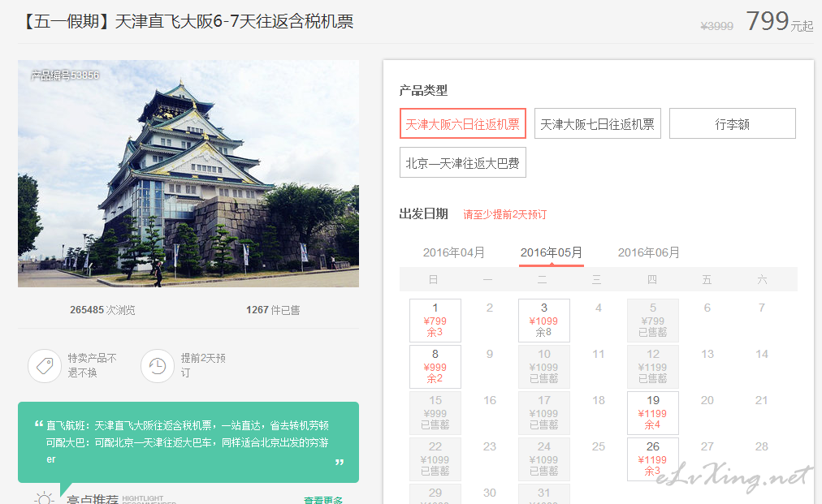Choose the 行李额 product option
Image resolution: width=822 pixels, height=504 pixels.
[x=733, y=123]
